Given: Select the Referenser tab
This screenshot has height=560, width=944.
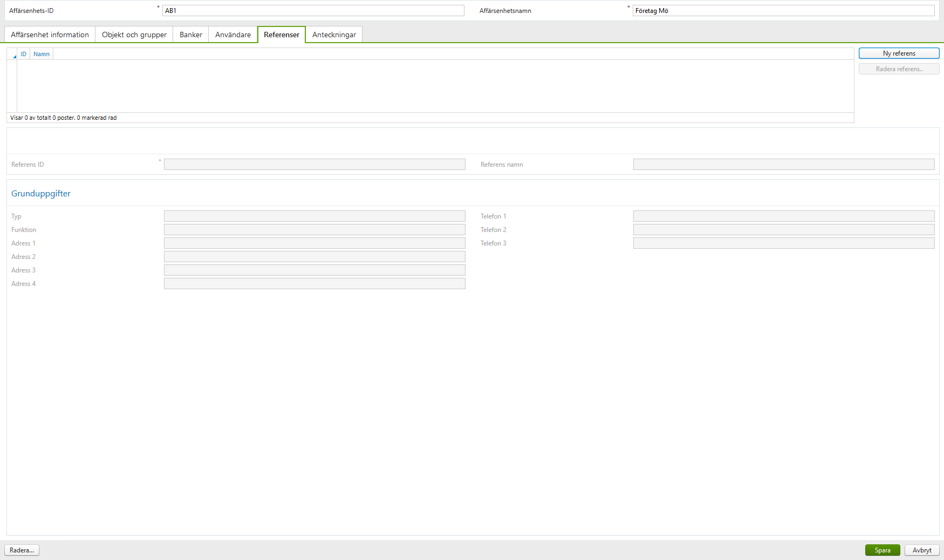Looking at the screenshot, I should click(281, 34).
